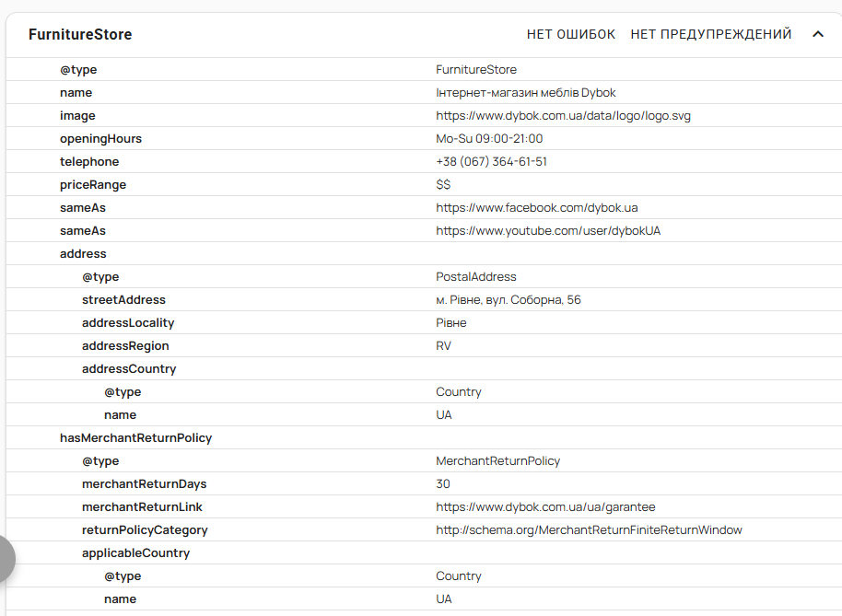The height and width of the screenshot is (616, 842).
Task: Open the facebook.com/dybok.ua link
Action: (537, 208)
